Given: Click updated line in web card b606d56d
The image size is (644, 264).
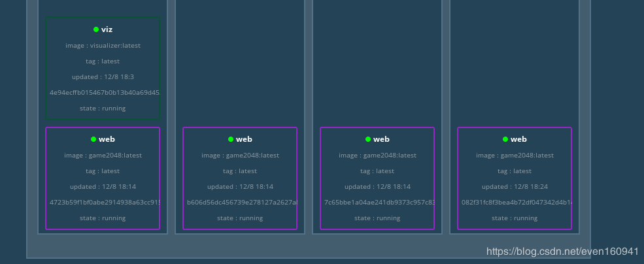Looking at the screenshot, I should click(x=240, y=187).
